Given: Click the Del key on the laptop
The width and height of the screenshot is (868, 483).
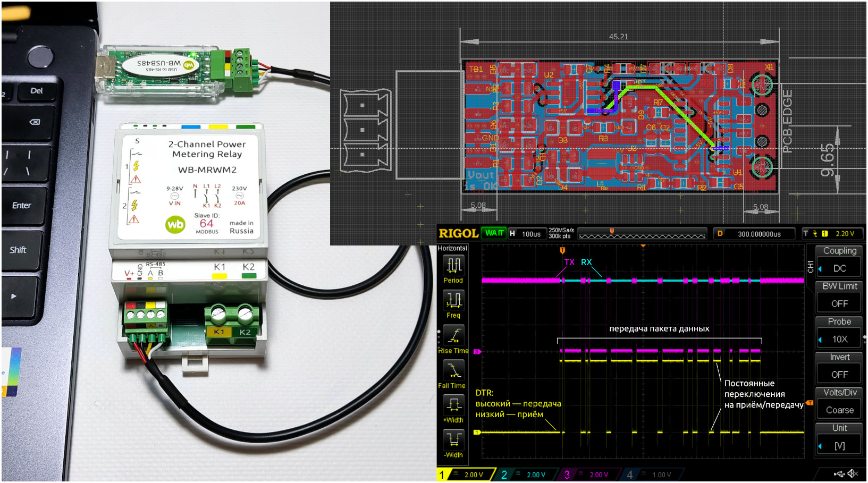Looking at the screenshot, I should (37, 91).
